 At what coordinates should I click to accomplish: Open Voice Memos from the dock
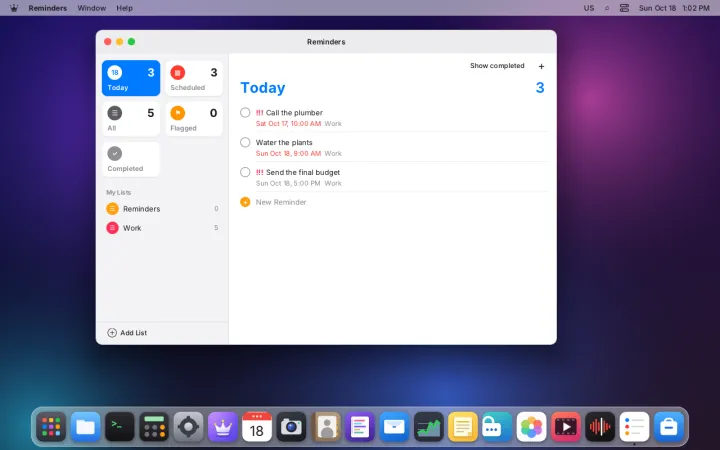tap(600, 427)
